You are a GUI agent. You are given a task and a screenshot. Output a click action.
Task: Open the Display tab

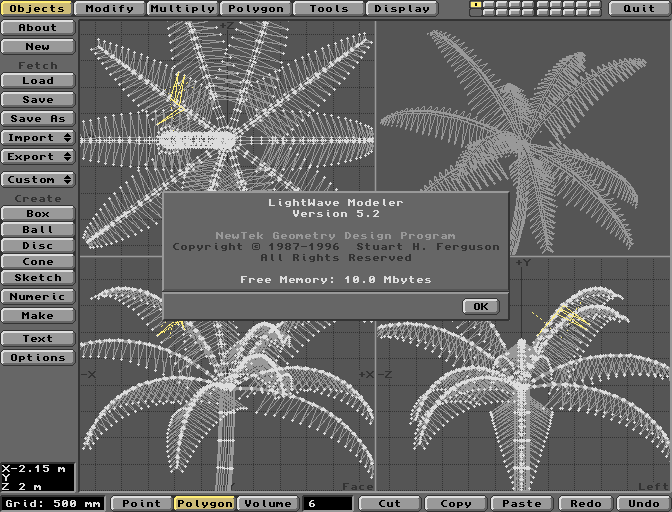(x=401, y=9)
